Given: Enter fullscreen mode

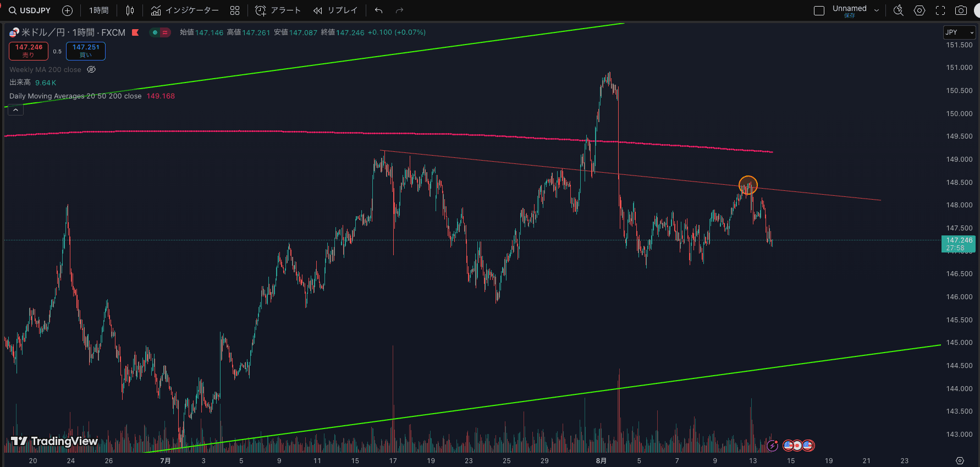Looking at the screenshot, I should [940, 10].
